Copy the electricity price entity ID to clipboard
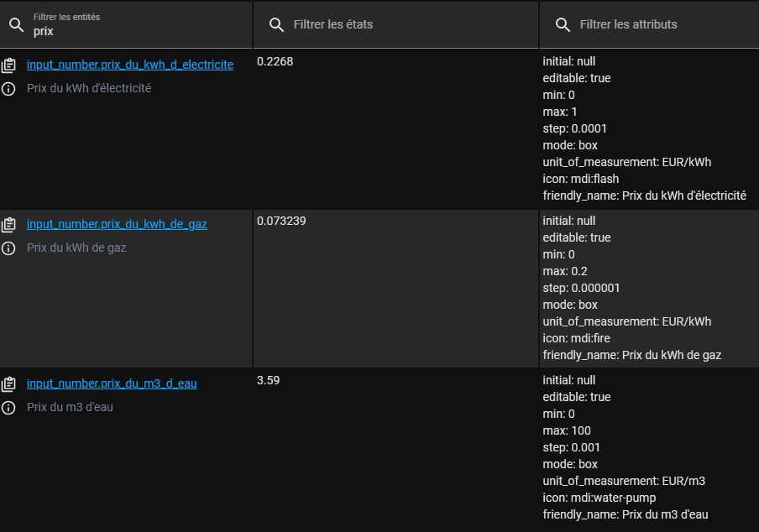Viewport: 759px width, 532px height. pyautogui.click(x=9, y=65)
